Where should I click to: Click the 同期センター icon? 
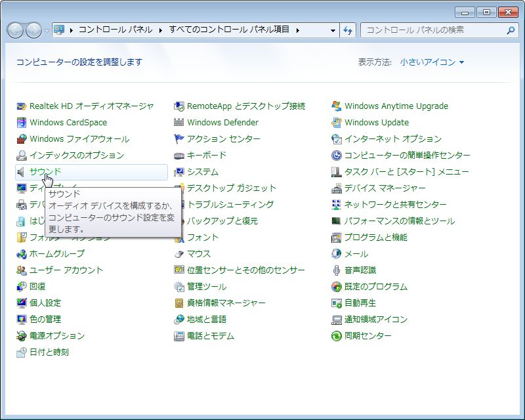[337, 336]
